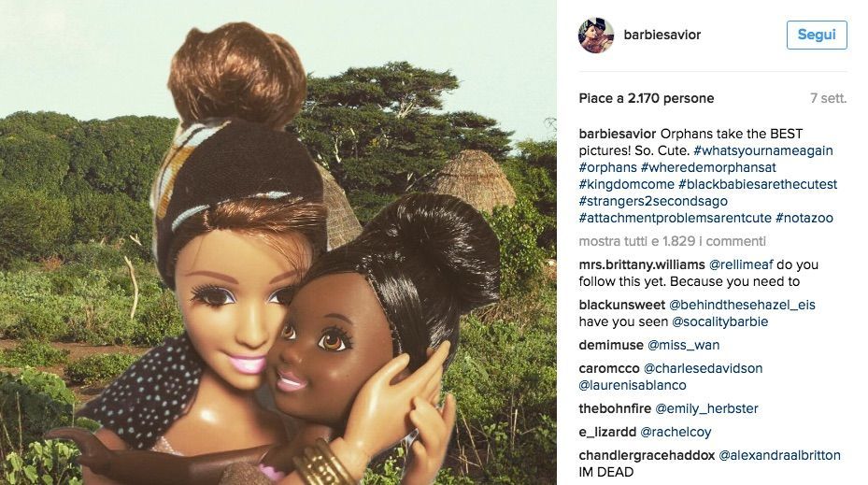Open the @alexandraalbritton mention
868x485 pixels.
779,456
